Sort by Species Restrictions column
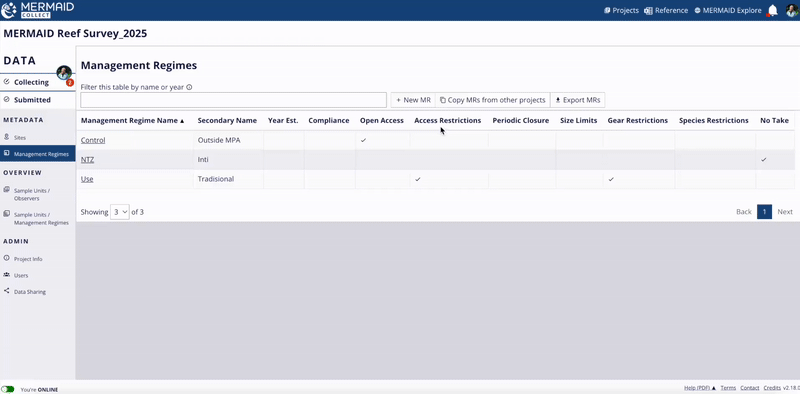This screenshot has width=800, height=394. pyautogui.click(x=714, y=121)
